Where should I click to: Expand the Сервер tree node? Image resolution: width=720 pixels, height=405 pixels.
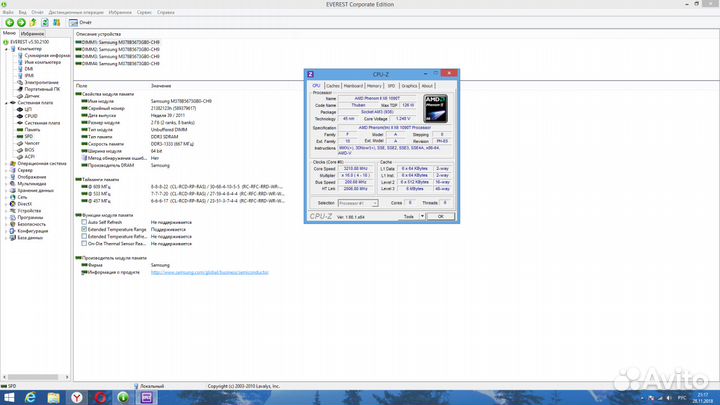6,170
